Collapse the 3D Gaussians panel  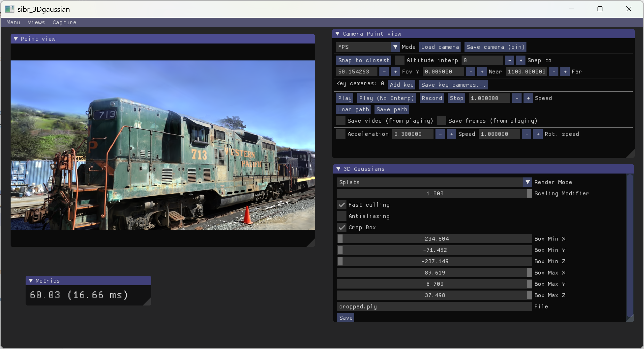tap(338, 169)
